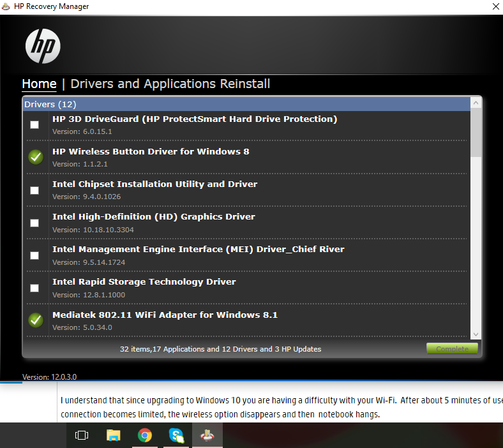The height and width of the screenshot is (448, 503).
Task: Close the HP Recovery Manager window
Action: click(x=495, y=6)
